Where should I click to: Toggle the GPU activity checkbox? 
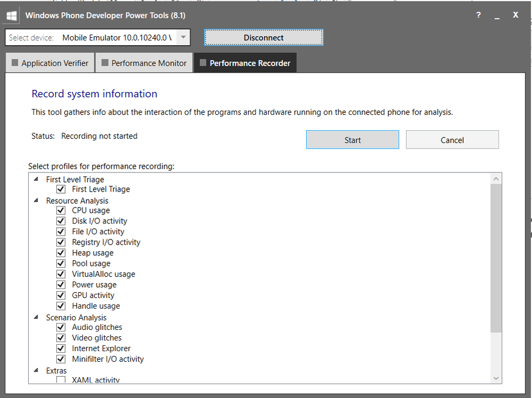(61, 295)
